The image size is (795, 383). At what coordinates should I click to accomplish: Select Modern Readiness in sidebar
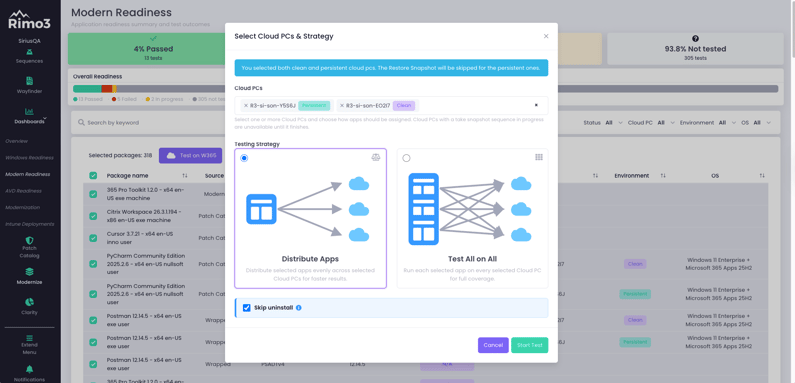(28, 174)
